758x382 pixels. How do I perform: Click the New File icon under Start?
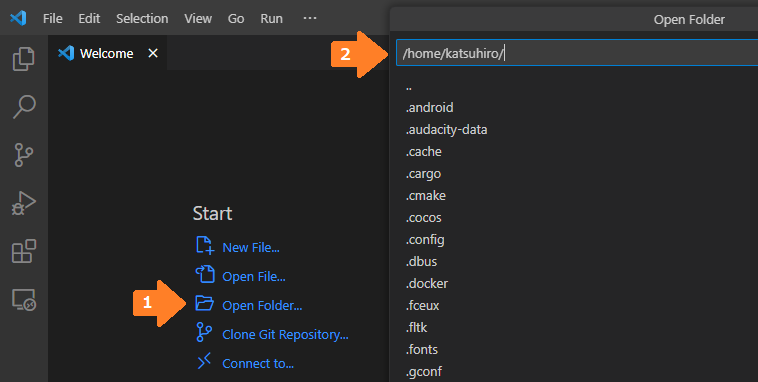[205, 246]
